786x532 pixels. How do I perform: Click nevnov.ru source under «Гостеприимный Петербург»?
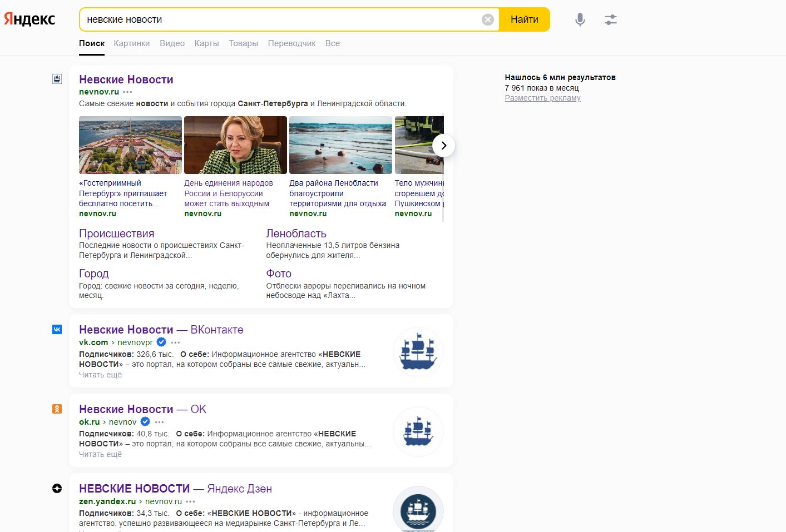coord(97,213)
